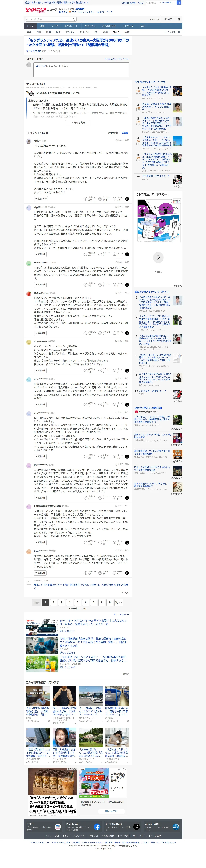206x868 pixels.
Task: Open the エンタメ category tab
Action: tap(70, 32)
